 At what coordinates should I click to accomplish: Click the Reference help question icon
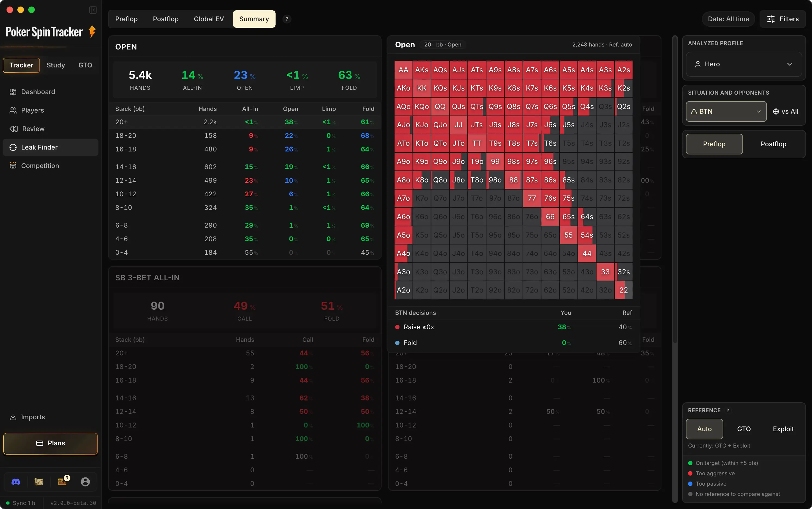(x=728, y=410)
